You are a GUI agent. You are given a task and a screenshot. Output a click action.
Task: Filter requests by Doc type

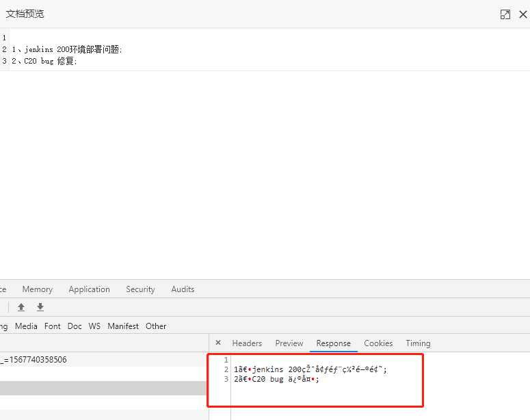point(75,326)
